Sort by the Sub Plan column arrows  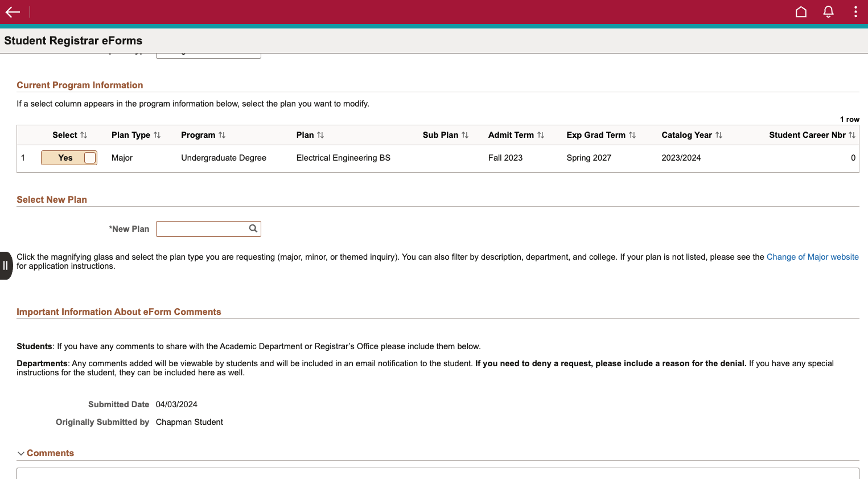pos(465,135)
